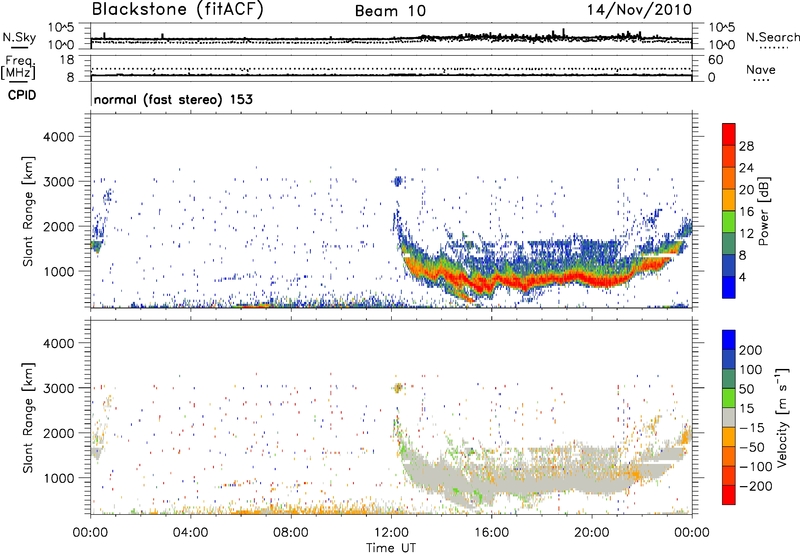The height and width of the screenshot is (554, 800).
Task: Click the velocity panel 'Slant Range [km]' label
Action: [x=28, y=417]
